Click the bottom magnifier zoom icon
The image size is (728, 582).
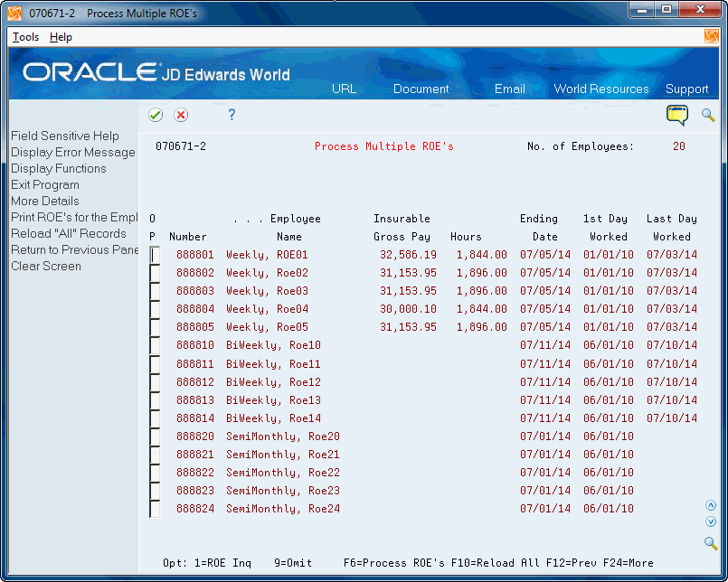tap(710, 542)
